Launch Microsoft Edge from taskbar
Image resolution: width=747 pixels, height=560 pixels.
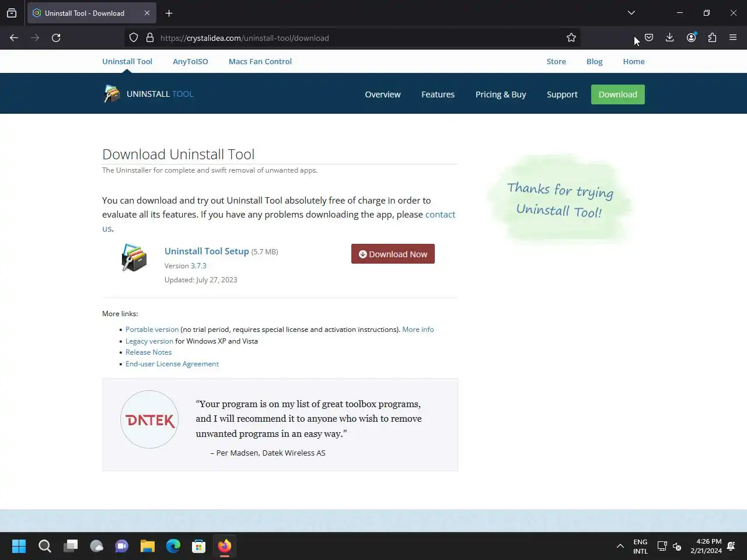tap(173, 546)
